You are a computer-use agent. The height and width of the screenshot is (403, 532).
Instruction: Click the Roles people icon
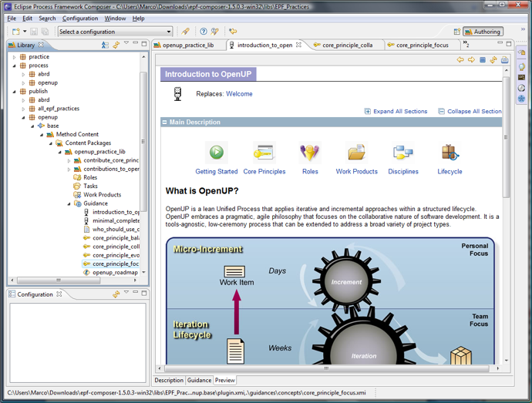click(x=310, y=153)
